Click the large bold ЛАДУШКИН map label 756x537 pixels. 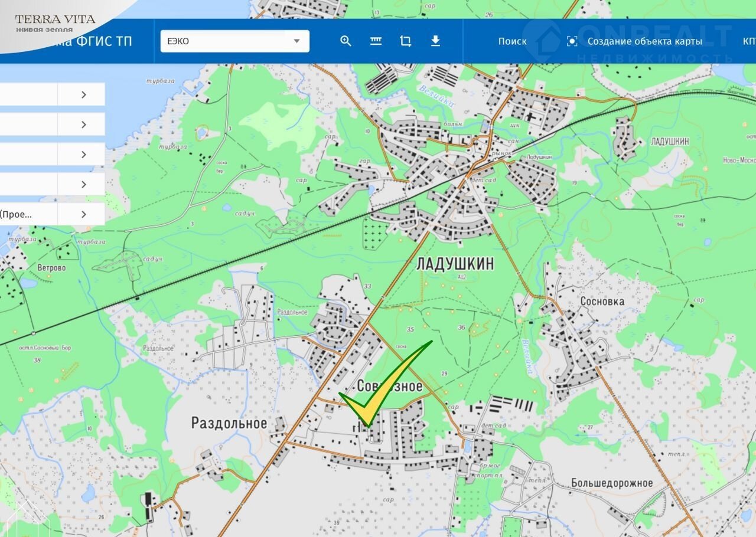tap(455, 264)
